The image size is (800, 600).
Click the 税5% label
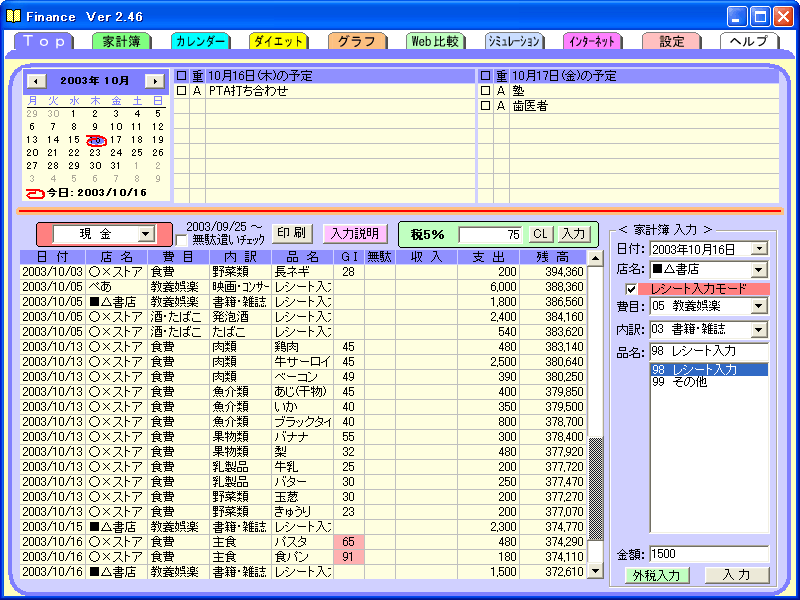point(428,235)
